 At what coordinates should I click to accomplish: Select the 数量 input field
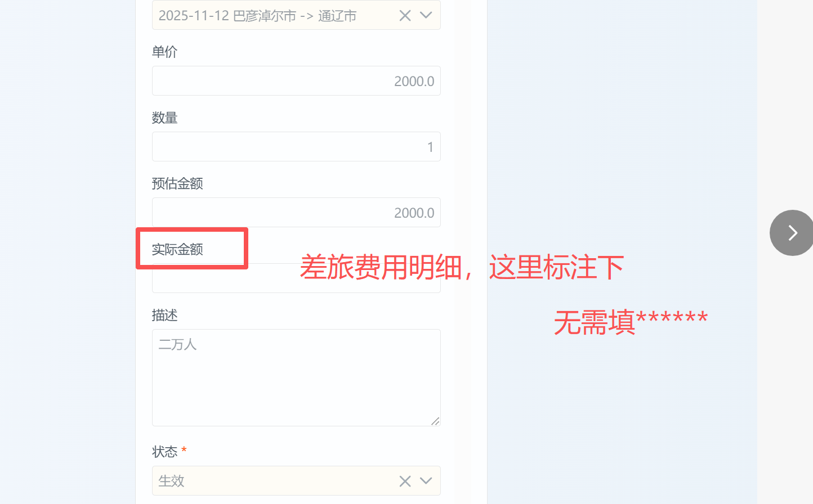point(296,147)
